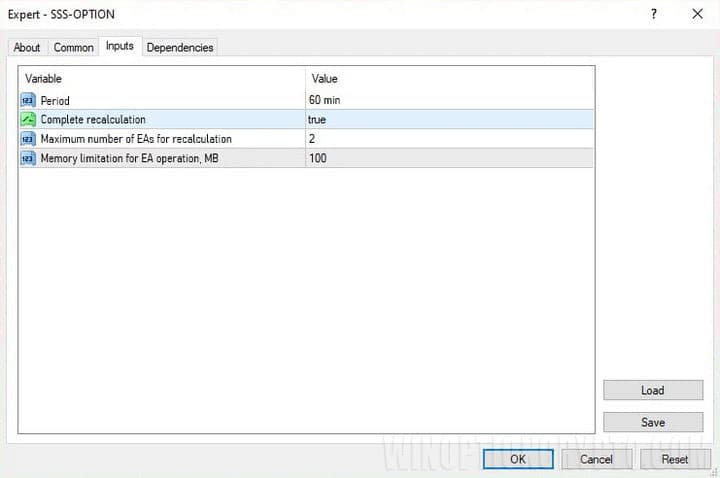Select the Inputs tab
The height and width of the screenshot is (478, 720).
click(120, 46)
